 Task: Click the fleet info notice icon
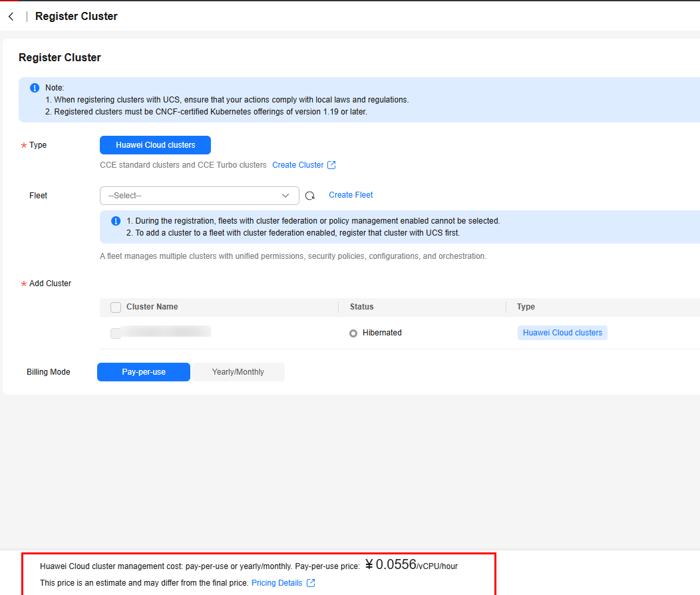pos(116,221)
